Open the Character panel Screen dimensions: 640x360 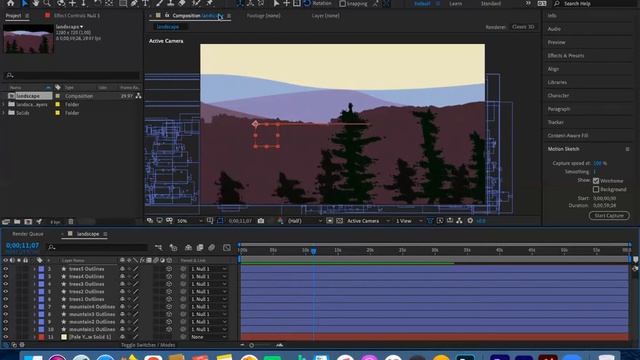558,96
